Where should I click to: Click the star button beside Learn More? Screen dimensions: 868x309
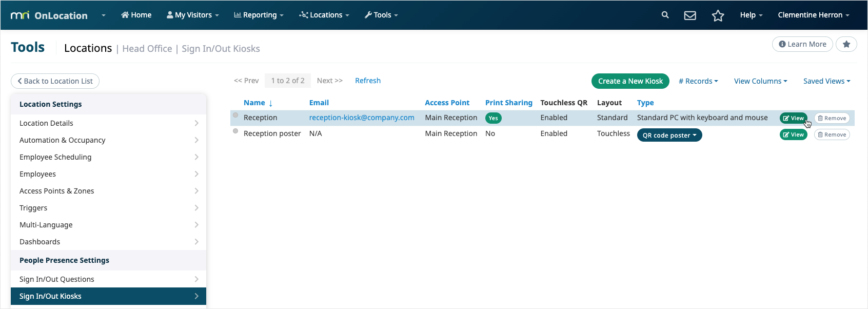click(x=846, y=44)
